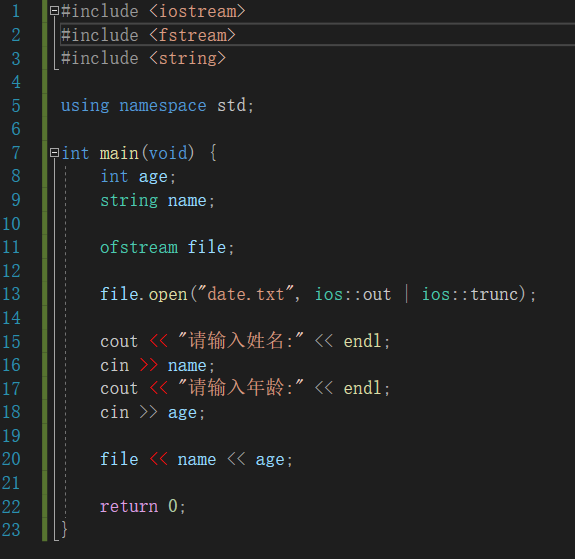575x559 pixels.
Task: Click the 'std' identifier
Action: click(x=231, y=106)
